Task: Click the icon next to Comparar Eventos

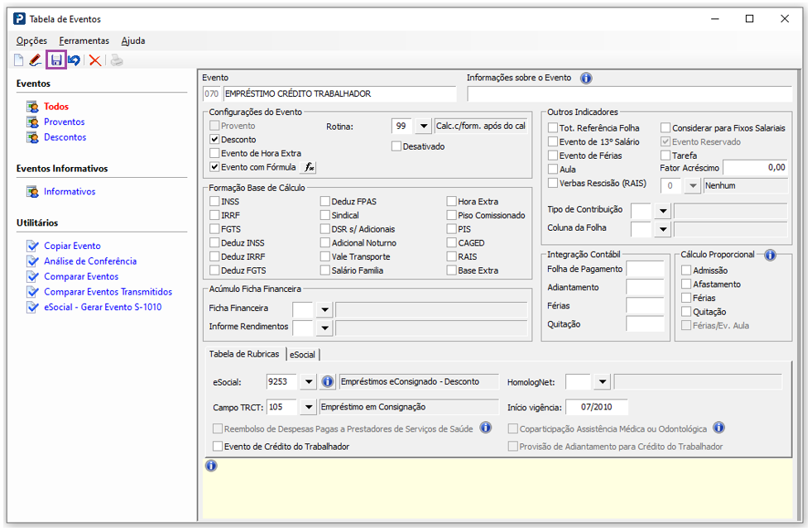Action: coord(32,276)
